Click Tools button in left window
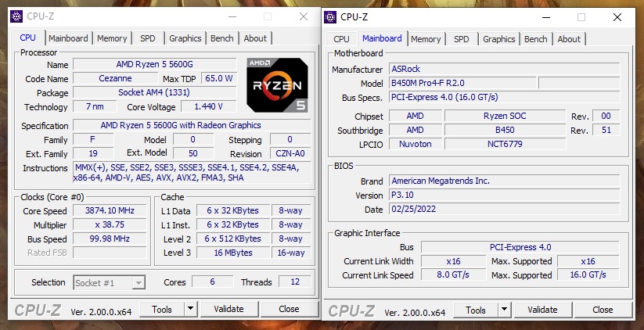This screenshot has height=330, width=644. (162, 309)
